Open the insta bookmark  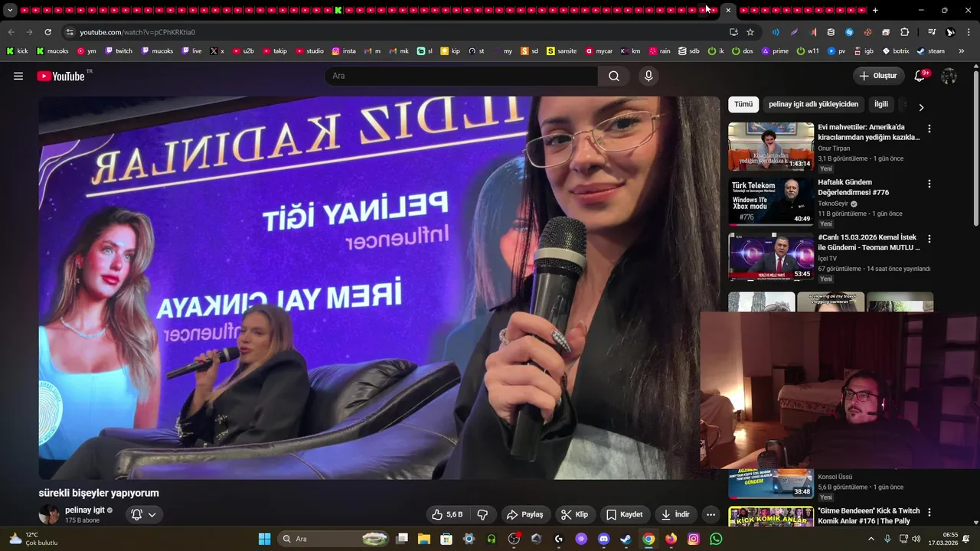(344, 51)
